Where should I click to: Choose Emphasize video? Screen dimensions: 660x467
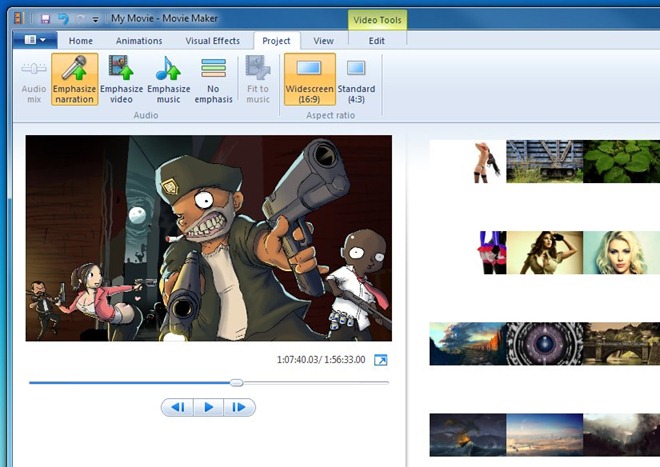click(x=122, y=80)
